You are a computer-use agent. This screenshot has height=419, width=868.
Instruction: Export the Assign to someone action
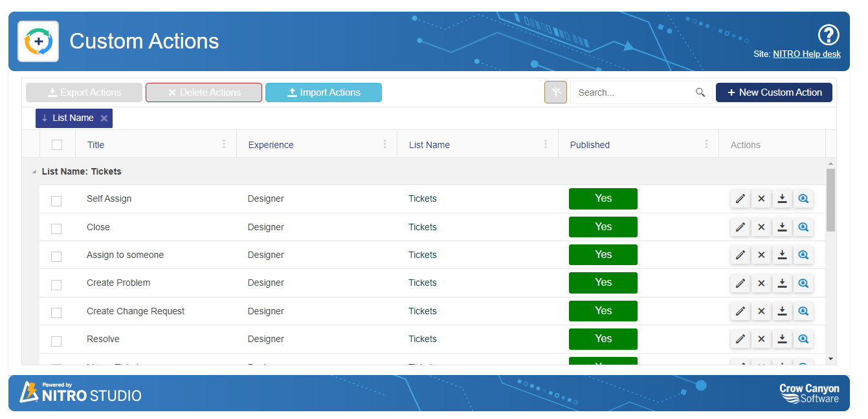(782, 255)
